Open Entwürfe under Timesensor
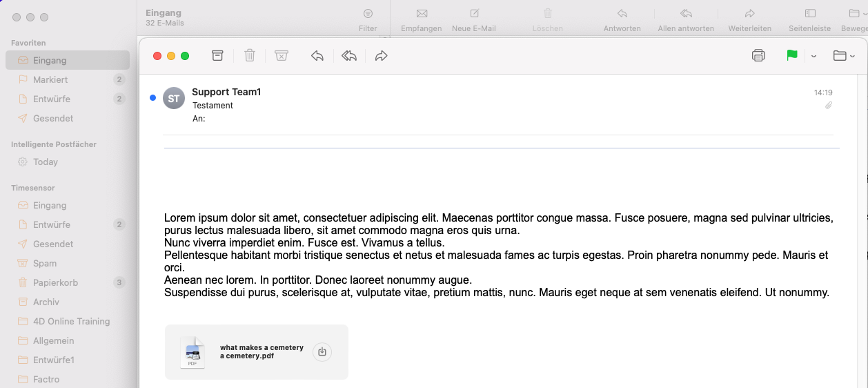 68,224
